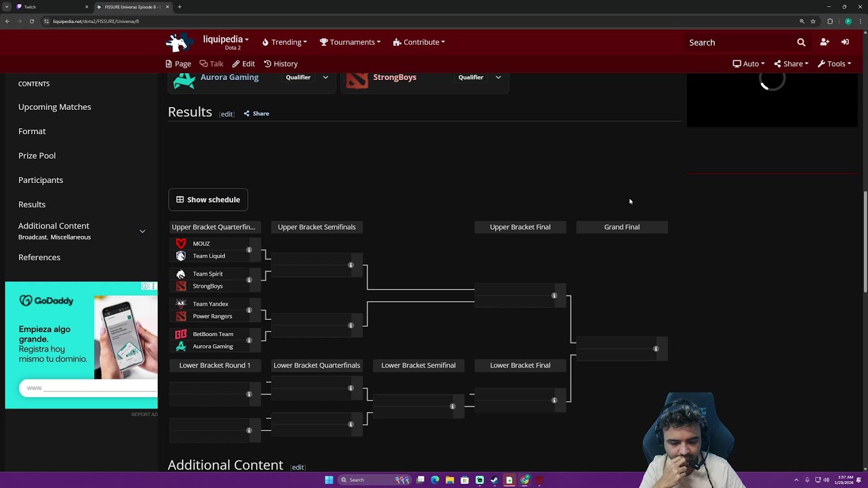Switch to the Talk tab
The width and height of the screenshot is (868, 488).
point(212,64)
